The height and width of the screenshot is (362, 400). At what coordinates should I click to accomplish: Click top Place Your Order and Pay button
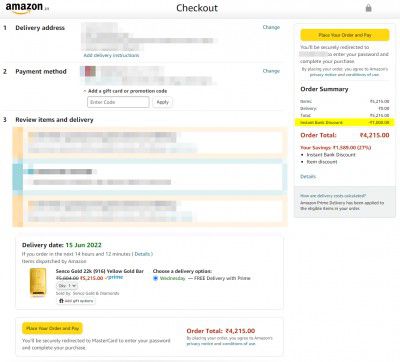click(x=345, y=35)
